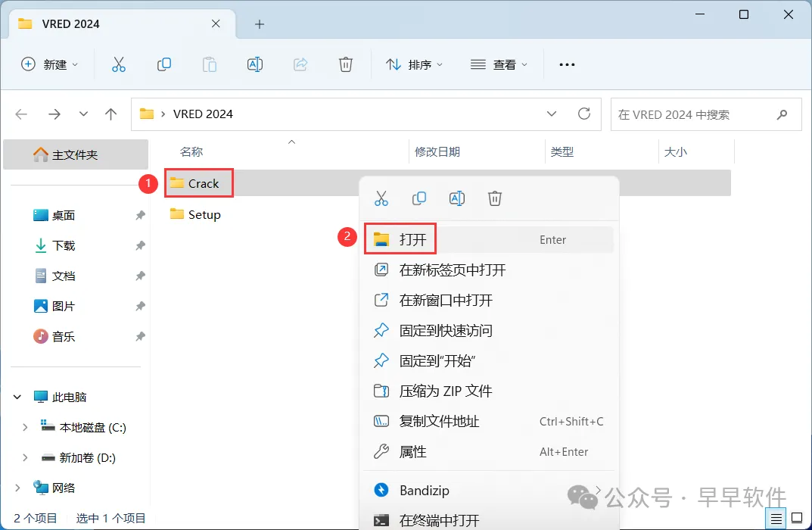Open recent locations dropdown arrow
Image resolution: width=812 pixels, height=530 pixels.
(83, 114)
